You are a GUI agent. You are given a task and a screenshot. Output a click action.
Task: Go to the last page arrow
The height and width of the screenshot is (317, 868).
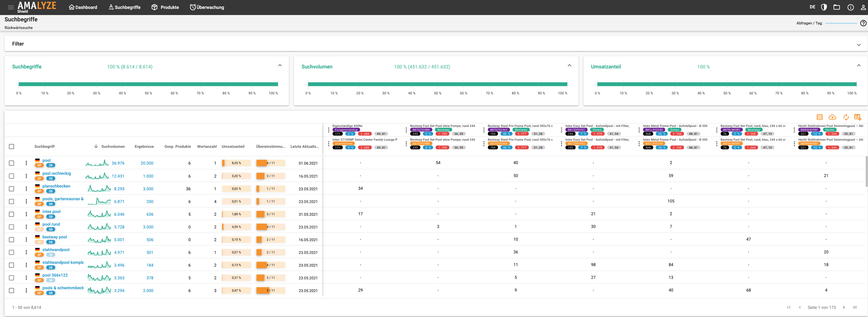point(855,307)
